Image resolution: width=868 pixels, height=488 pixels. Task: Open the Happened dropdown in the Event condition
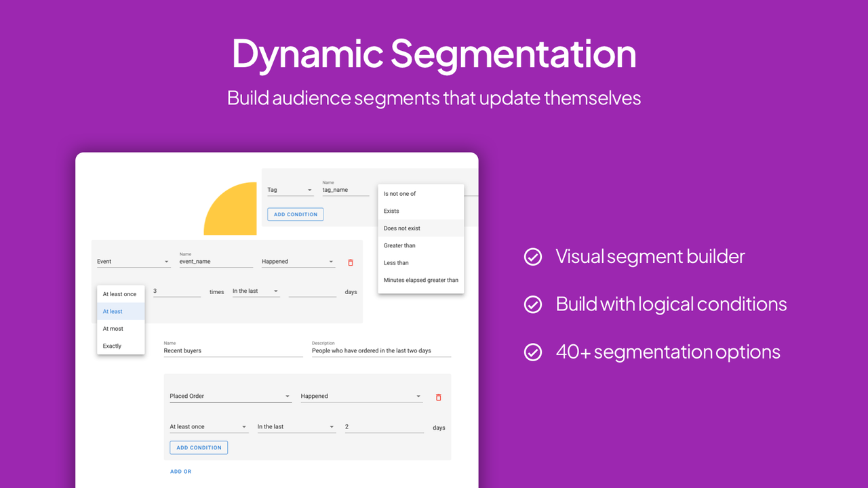coord(298,261)
